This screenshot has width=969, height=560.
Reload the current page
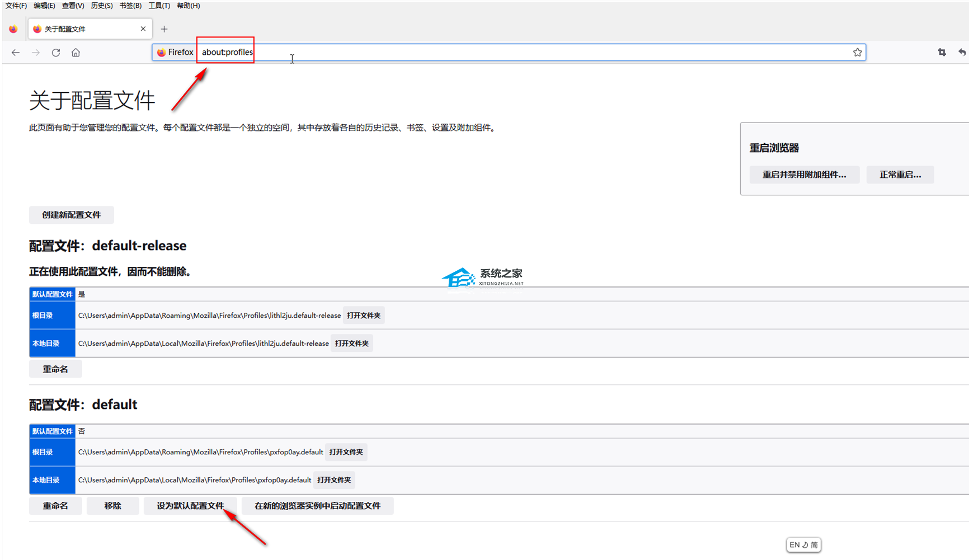tap(56, 53)
